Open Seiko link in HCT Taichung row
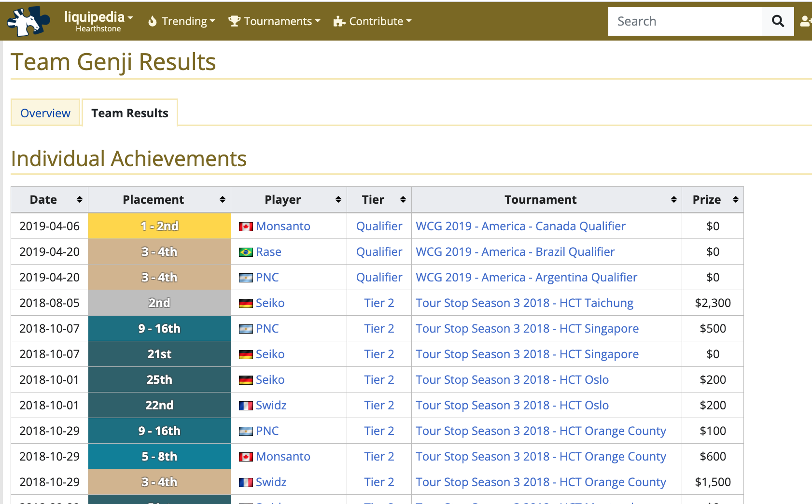The height and width of the screenshot is (504, 812). coord(270,303)
